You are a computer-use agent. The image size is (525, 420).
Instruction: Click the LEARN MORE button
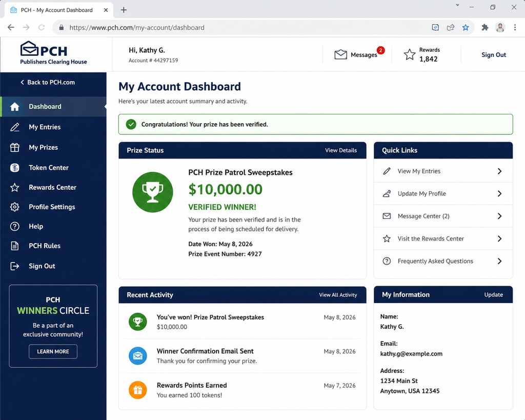[53, 351]
